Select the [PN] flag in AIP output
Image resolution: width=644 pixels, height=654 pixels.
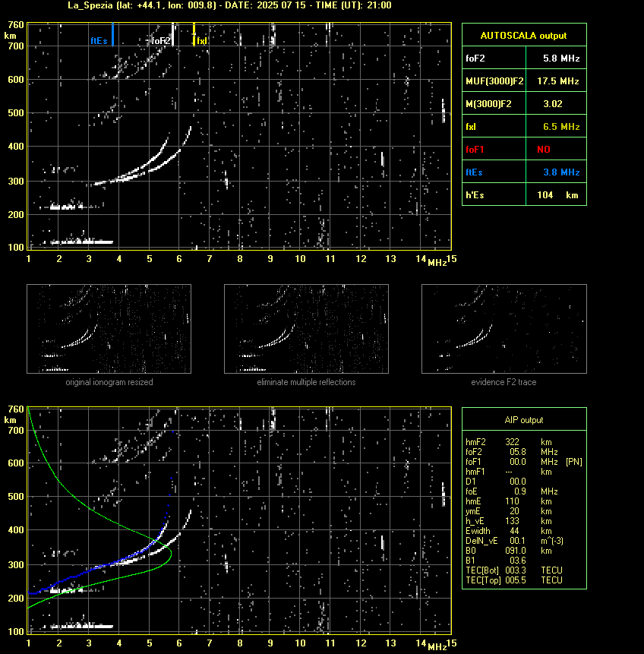click(574, 462)
